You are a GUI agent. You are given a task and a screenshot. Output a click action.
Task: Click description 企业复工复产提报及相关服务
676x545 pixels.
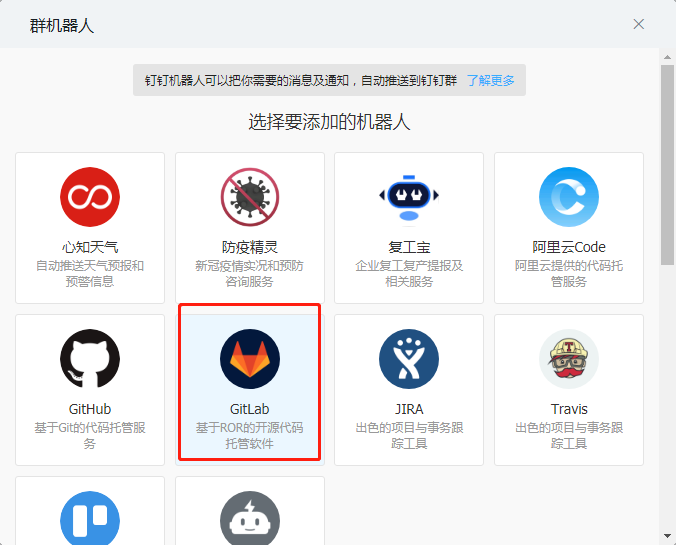409,273
